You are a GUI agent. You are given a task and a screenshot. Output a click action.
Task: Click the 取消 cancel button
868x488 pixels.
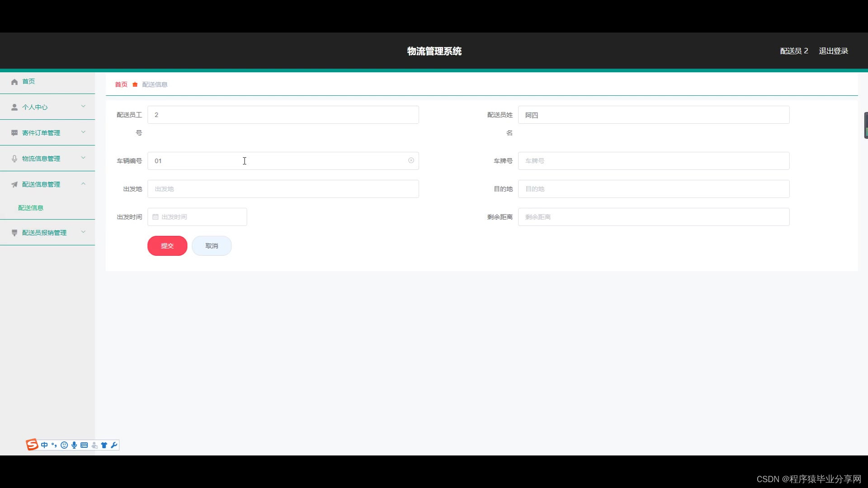tap(212, 246)
